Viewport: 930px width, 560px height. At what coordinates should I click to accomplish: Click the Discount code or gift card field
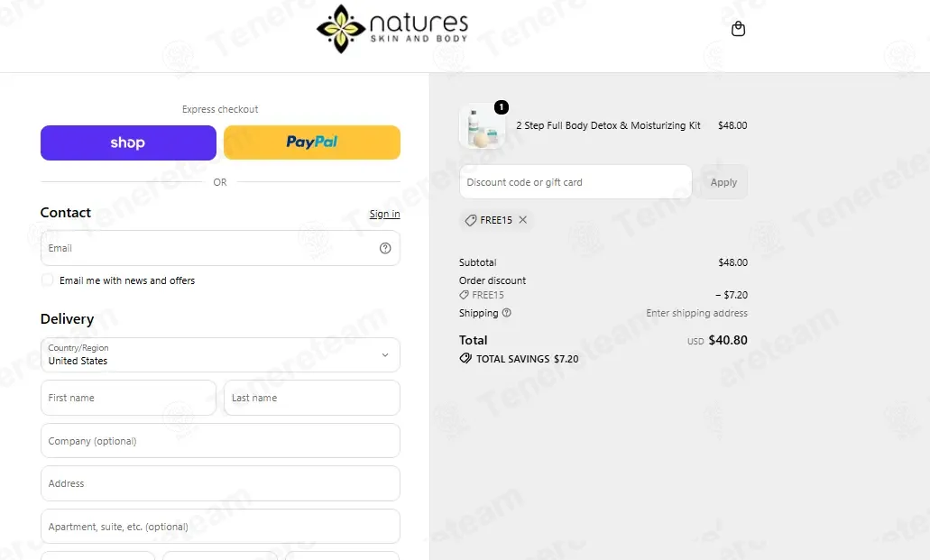(575, 182)
